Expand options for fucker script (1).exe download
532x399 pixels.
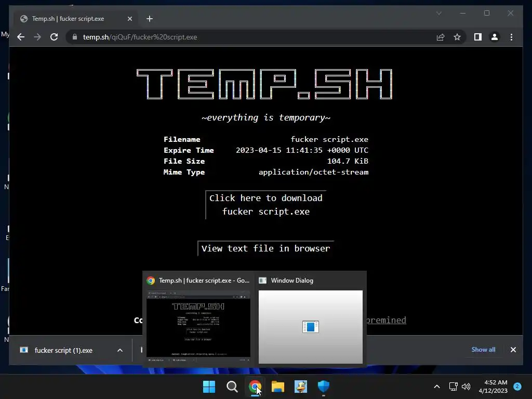pos(120,350)
